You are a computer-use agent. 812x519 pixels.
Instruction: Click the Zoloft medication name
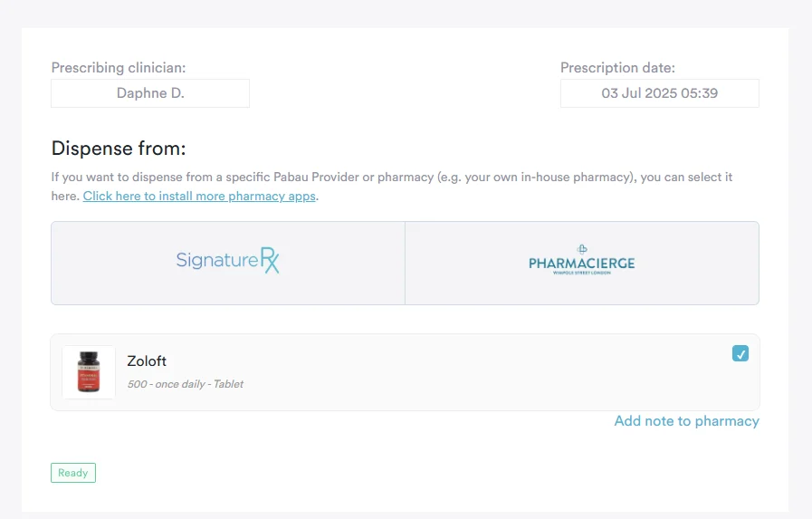click(x=147, y=361)
